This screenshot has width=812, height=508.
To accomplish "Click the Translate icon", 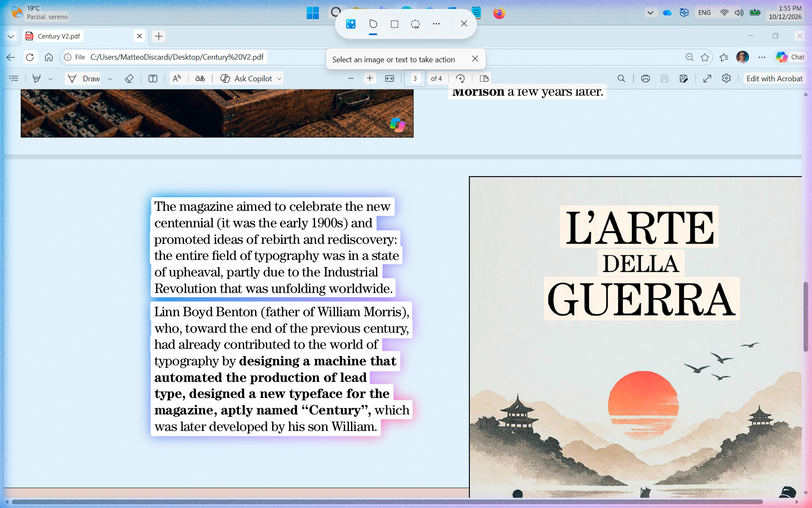I will click(200, 78).
